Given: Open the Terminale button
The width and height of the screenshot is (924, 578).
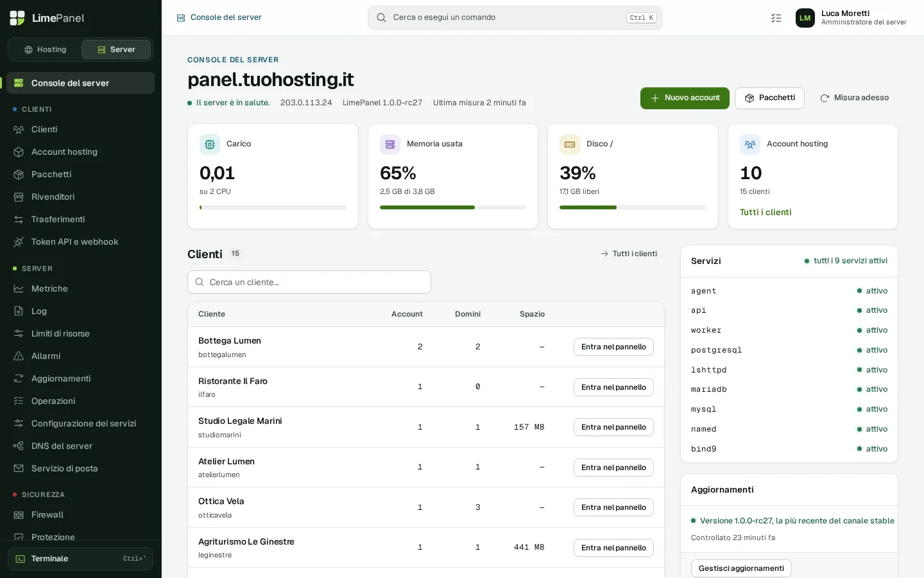Looking at the screenshot, I should pyautogui.click(x=80, y=559).
